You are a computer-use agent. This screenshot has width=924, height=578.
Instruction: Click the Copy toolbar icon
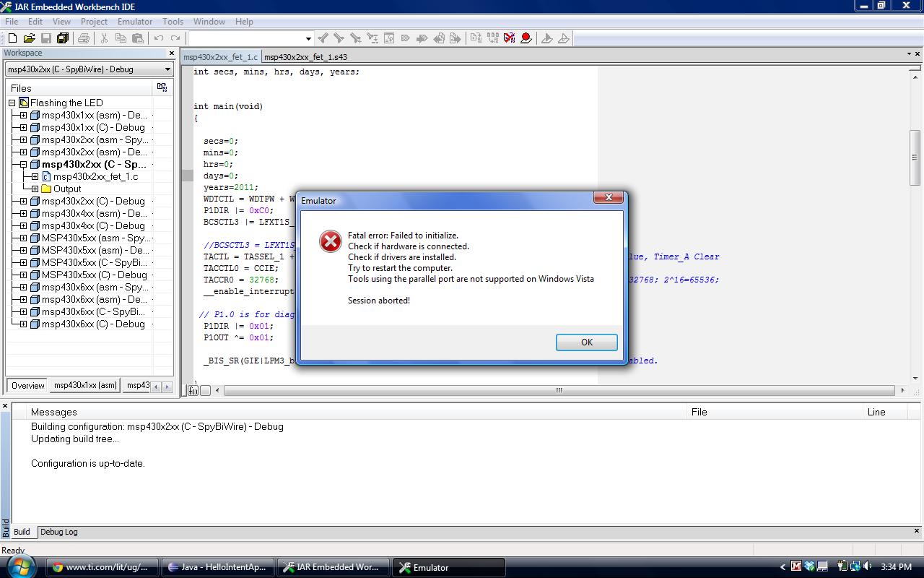pyautogui.click(x=121, y=38)
